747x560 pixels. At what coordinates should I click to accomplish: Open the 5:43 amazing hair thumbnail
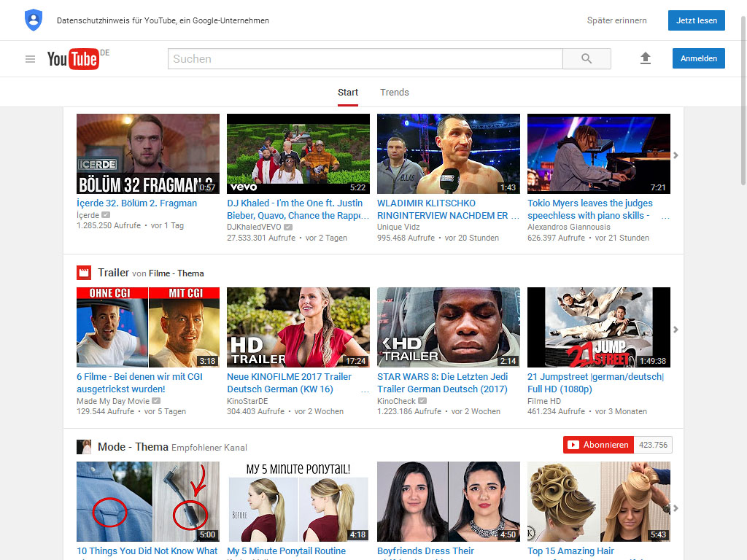tap(599, 502)
